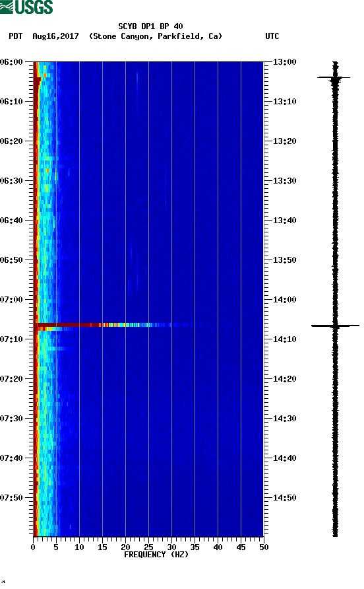Click the dark red low-frequency patch near 06:04
Image resolution: width=364 pixels, height=589 pixels.
click(37, 81)
